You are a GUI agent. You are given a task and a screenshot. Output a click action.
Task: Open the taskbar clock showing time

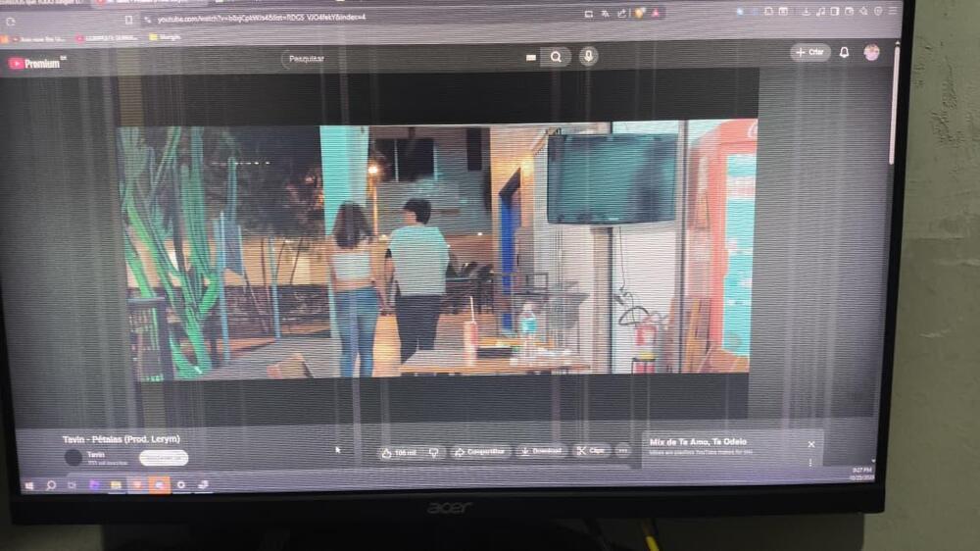[x=862, y=474]
